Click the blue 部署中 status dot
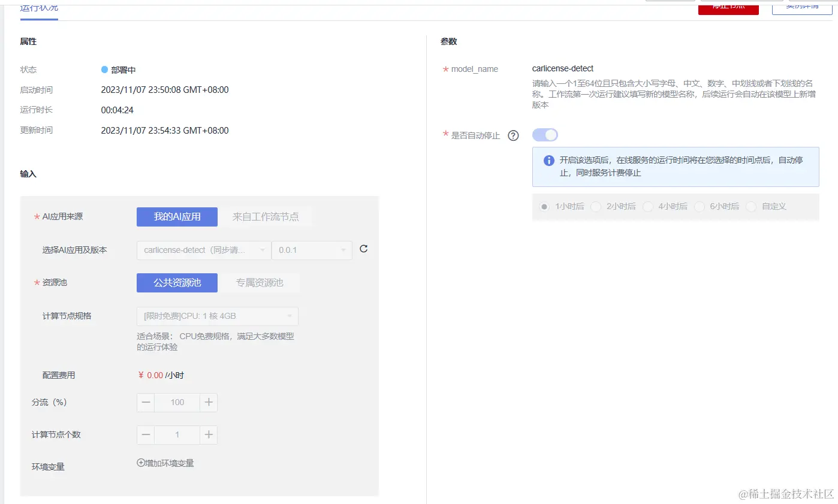This screenshot has height=504, width=838. pyautogui.click(x=104, y=70)
